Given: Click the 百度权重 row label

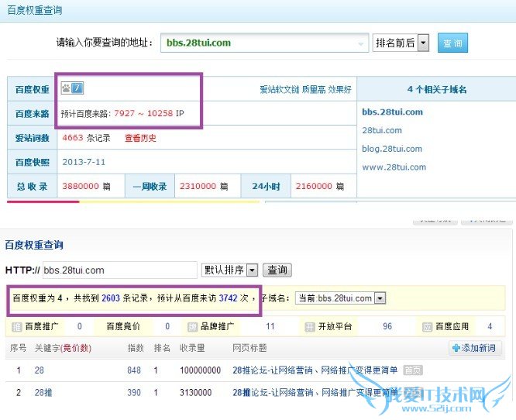Looking at the screenshot, I should tap(33, 89).
